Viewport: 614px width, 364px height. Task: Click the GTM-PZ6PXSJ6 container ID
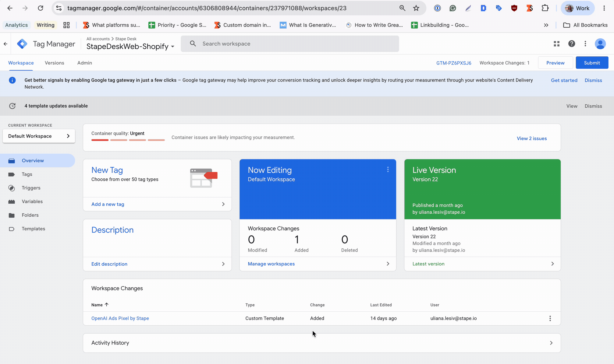click(x=454, y=63)
